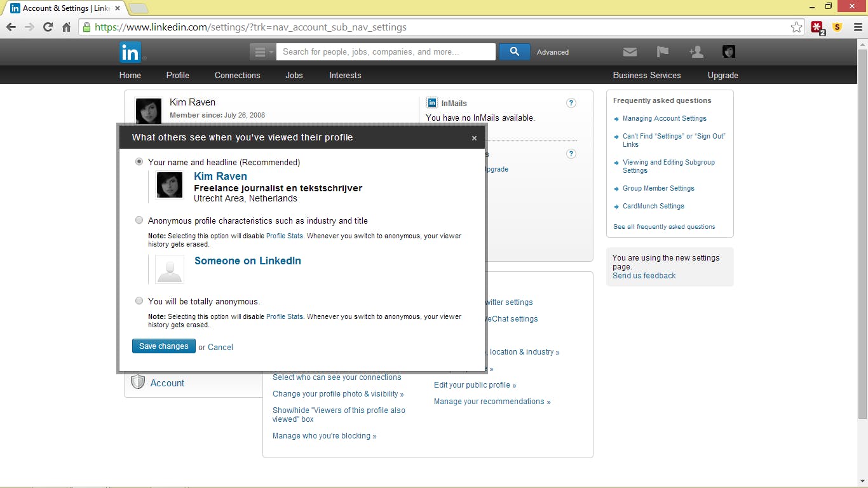Bookmark this page with the star icon

coord(796,27)
